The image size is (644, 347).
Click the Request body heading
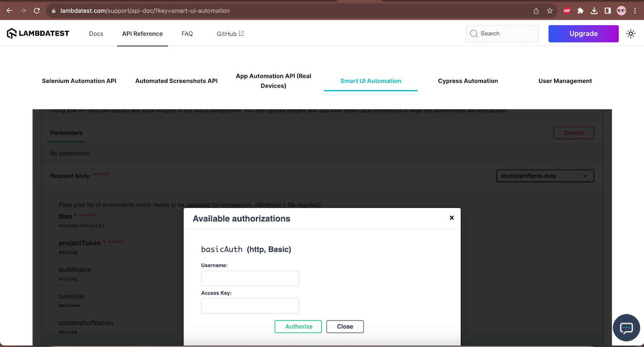70,176
